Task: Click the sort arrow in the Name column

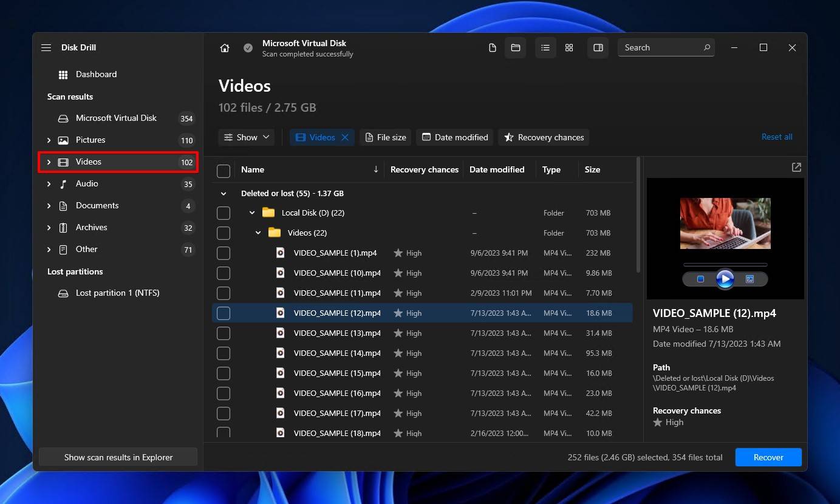Action: click(x=376, y=169)
